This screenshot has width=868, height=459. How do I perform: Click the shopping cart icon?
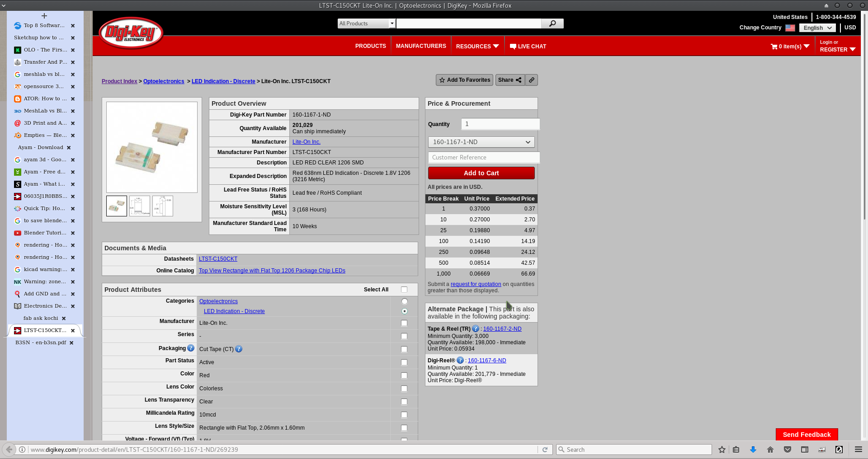(774, 47)
